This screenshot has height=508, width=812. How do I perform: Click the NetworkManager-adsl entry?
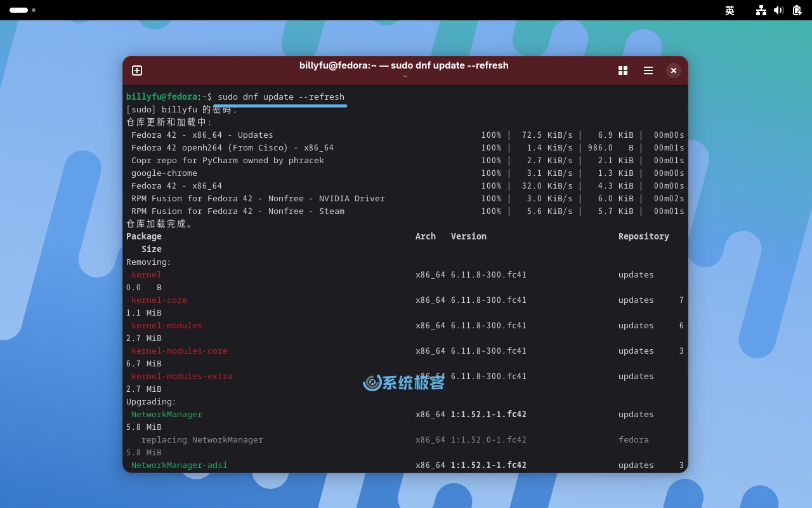pos(180,465)
